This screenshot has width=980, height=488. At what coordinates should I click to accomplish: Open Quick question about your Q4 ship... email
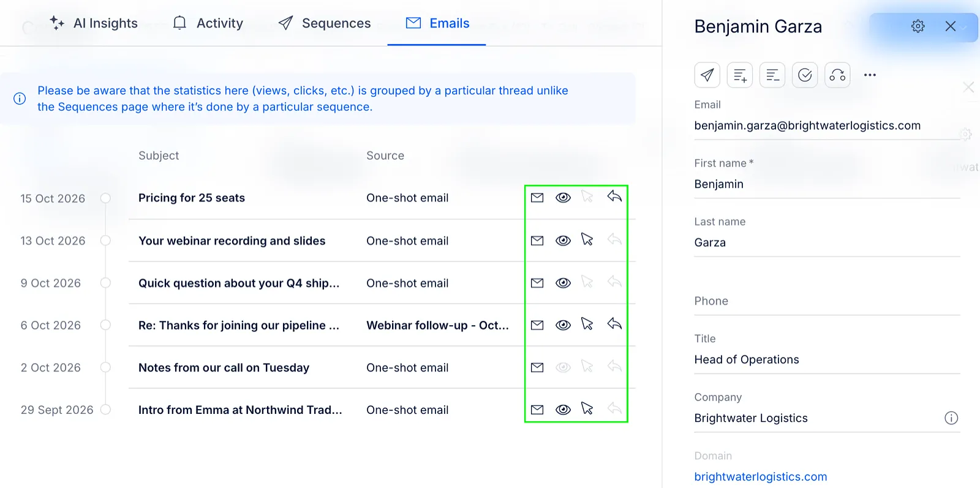point(239,283)
